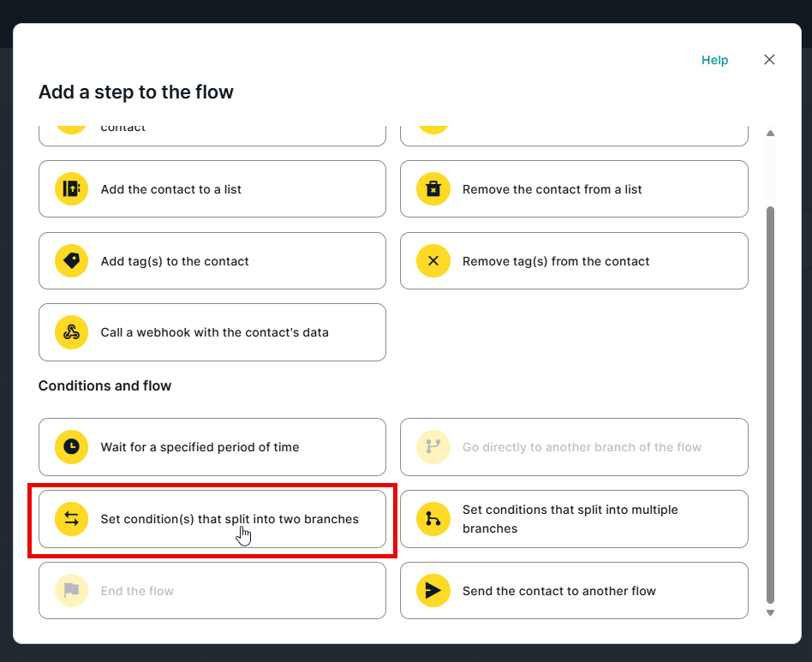812x662 pixels.
Task: Click the scrollbar up arrow
Action: [770, 134]
